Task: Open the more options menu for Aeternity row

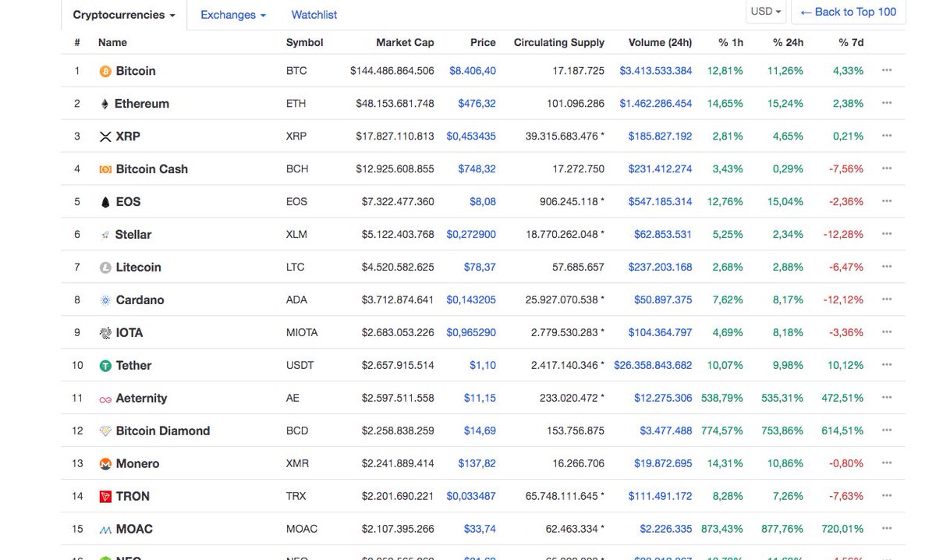Action: click(x=887, y=398)
